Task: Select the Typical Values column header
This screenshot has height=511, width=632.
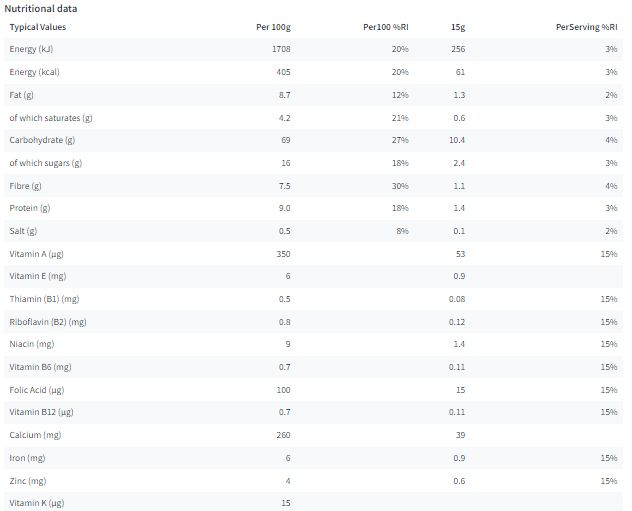Action: pos(37,27)
